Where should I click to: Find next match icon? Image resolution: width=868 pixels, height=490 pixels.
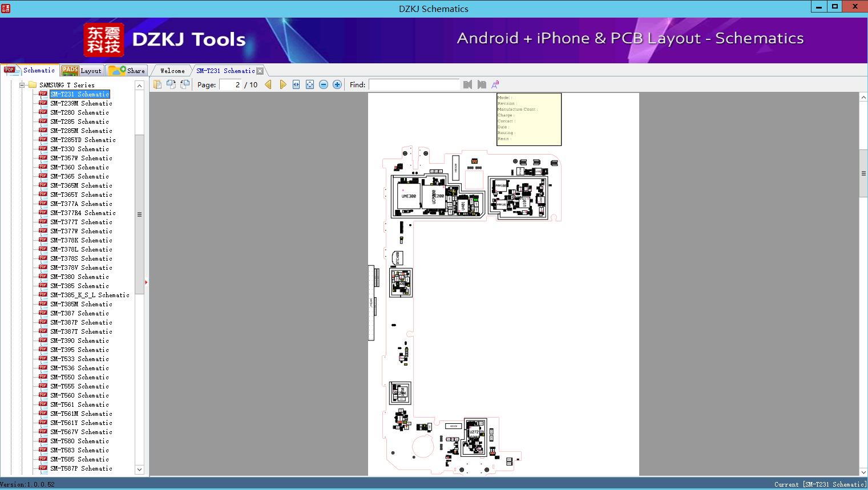(482, 84)
